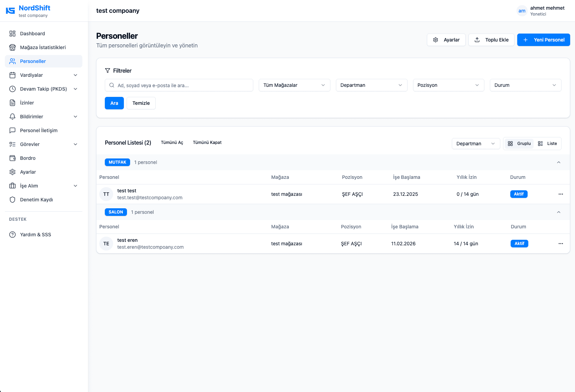Open Personel İletişim menu item
Image resolution: width=575 pixels, height=392 pixels.
coord(44,130)
